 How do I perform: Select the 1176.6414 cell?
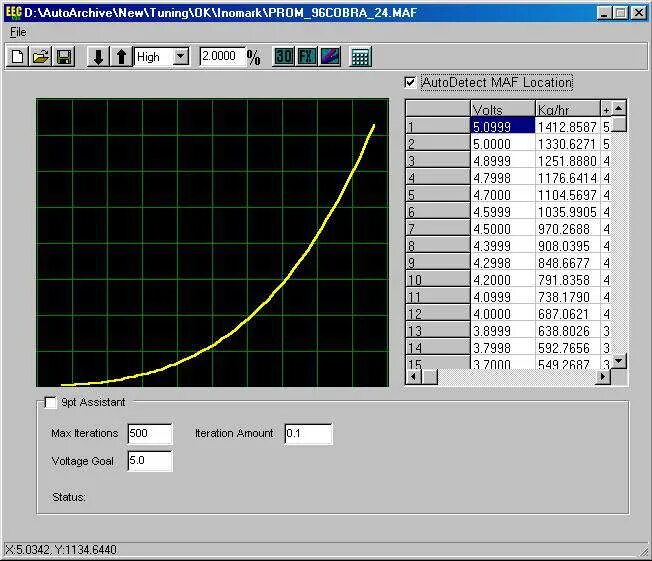(568, 177)
